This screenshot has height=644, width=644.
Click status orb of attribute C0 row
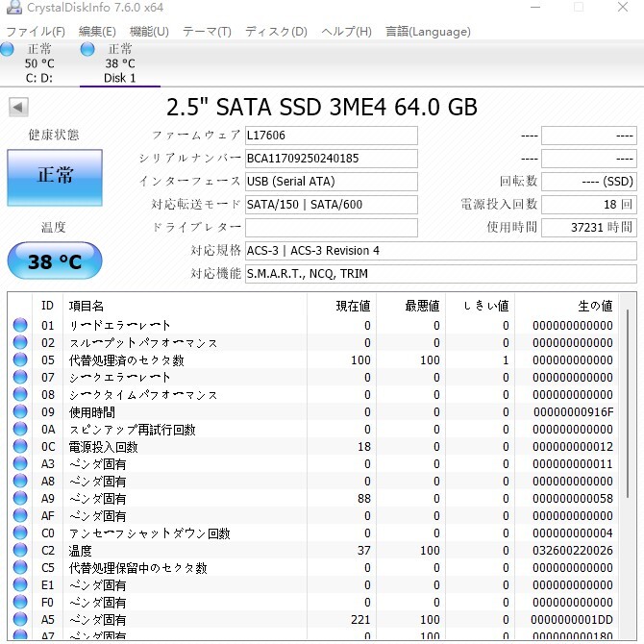click(20, 533)
